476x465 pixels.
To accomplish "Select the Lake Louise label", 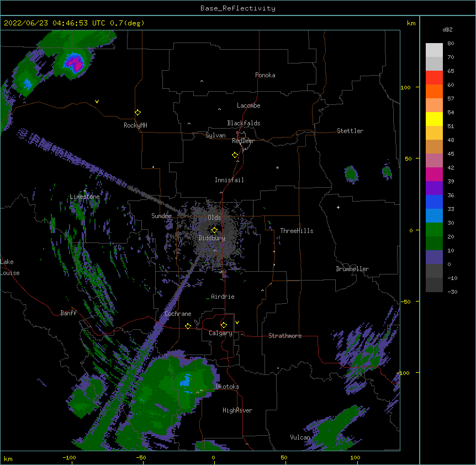I will tap(10, 267).
